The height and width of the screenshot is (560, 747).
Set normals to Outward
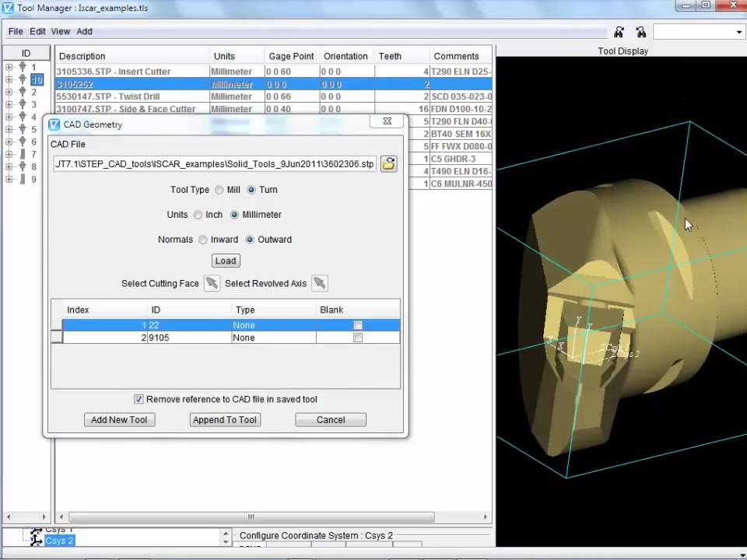click(x=250, y=240)
